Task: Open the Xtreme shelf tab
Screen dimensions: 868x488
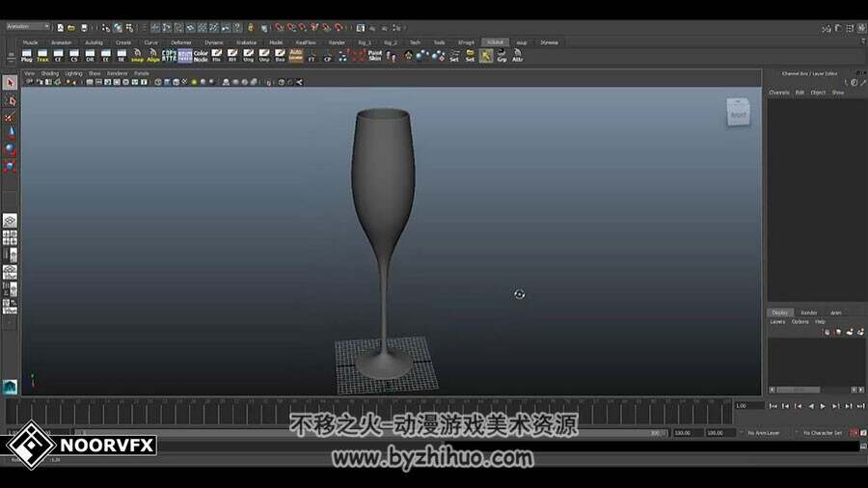Action: click(x=549, y=42)
